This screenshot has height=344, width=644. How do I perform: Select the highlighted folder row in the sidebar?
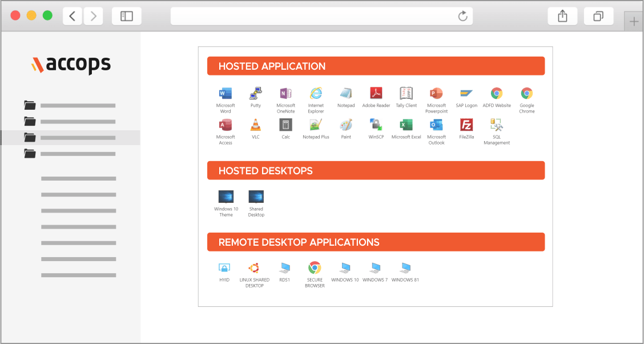click(70, 138)
